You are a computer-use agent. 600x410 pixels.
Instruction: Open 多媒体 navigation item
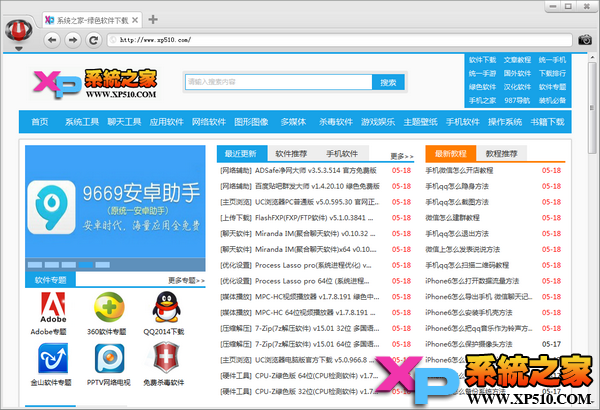click(293, 122)
